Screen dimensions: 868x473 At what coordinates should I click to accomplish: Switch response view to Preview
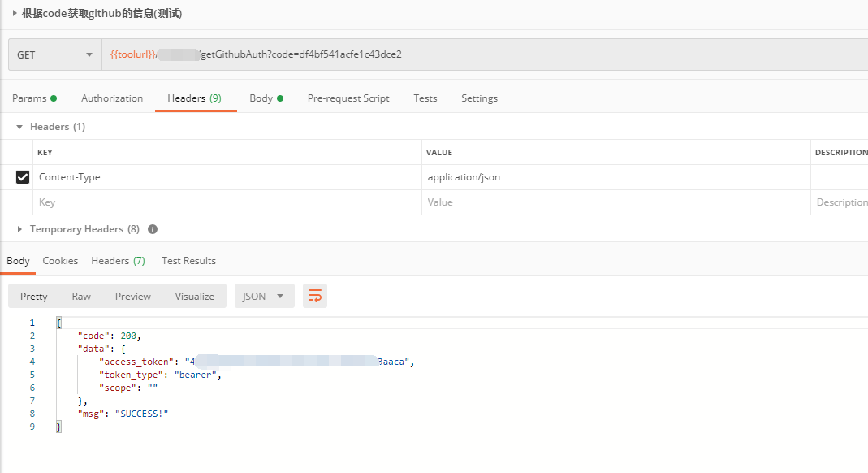[133, 297]
